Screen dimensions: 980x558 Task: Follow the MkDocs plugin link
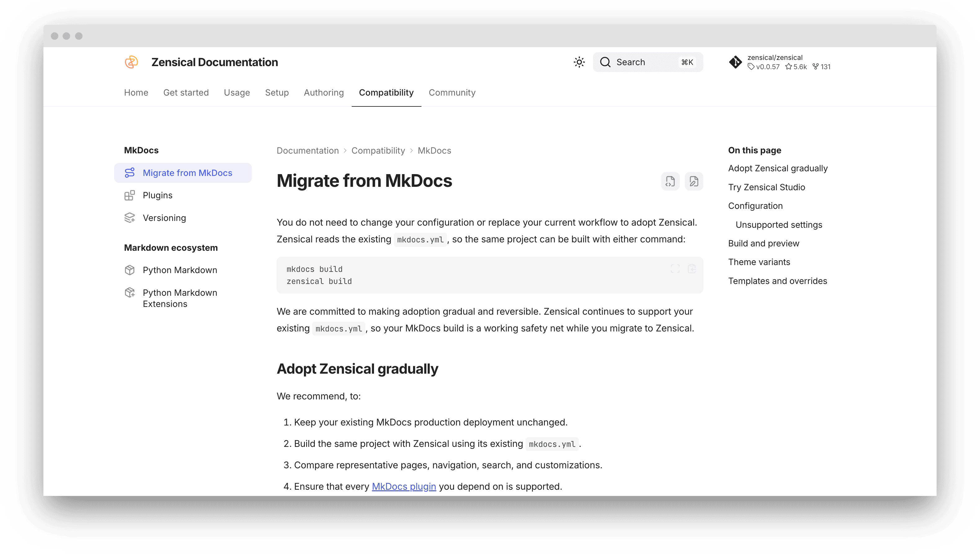point(404,486)
